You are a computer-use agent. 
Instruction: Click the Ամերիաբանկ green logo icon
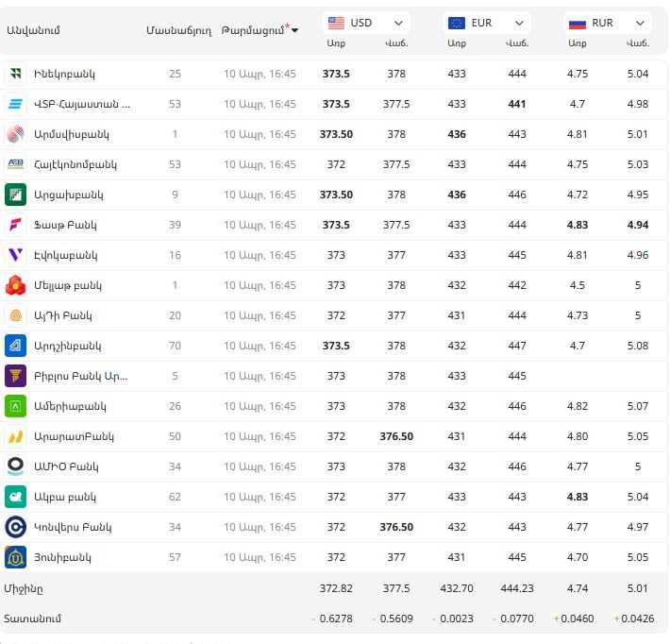pos(15,406)
